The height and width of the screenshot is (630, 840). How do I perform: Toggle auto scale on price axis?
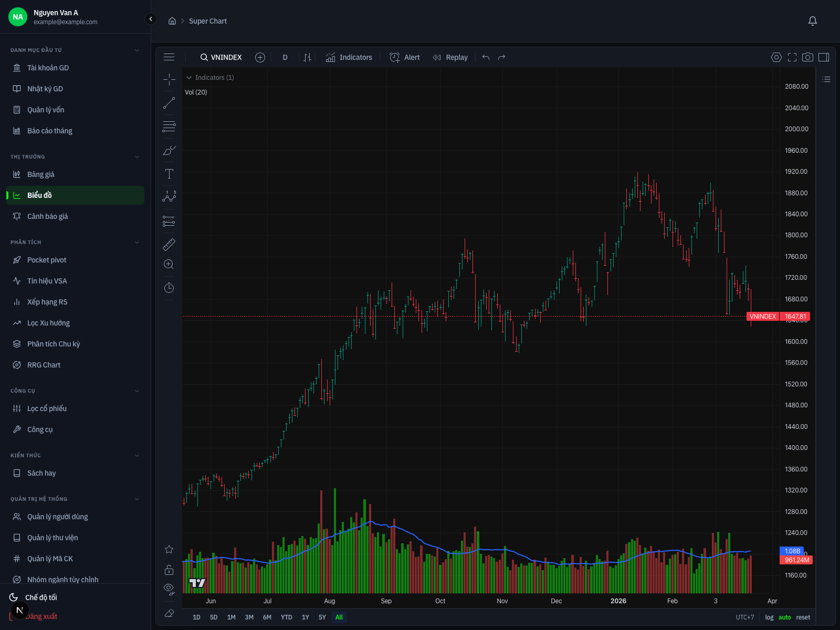click(x=784, y=617)
